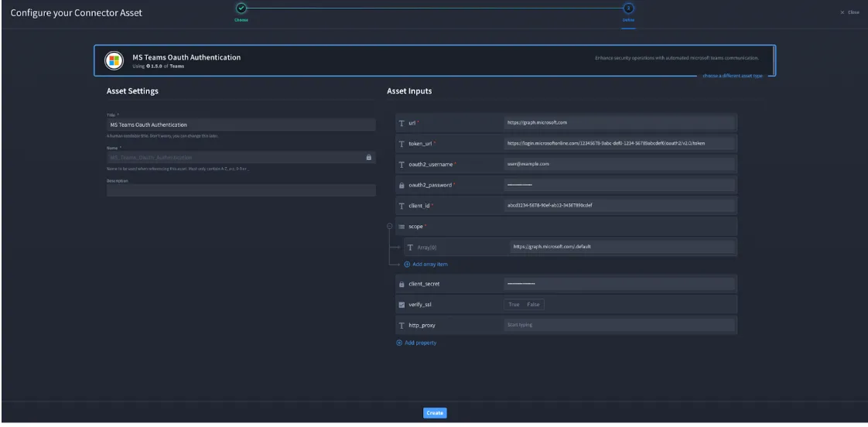
Task: Click the MS Teams Oauth Authentication header title
Action: 186,57
